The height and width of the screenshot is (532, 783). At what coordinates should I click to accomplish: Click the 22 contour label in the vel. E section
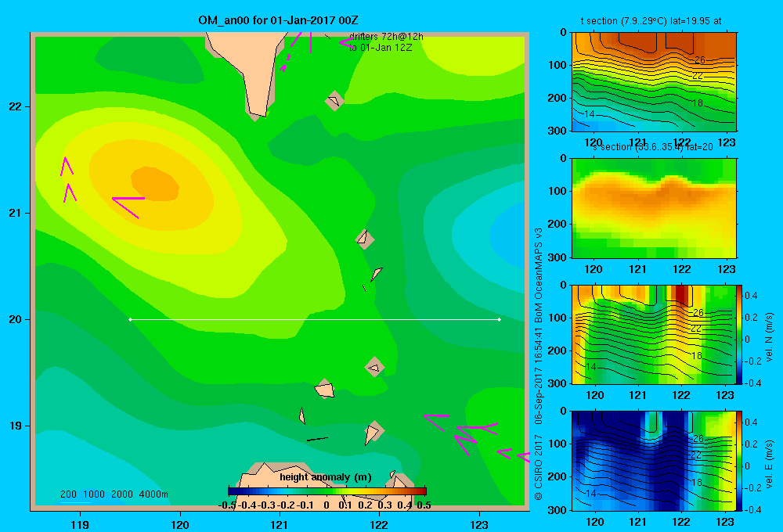[696, 455]
